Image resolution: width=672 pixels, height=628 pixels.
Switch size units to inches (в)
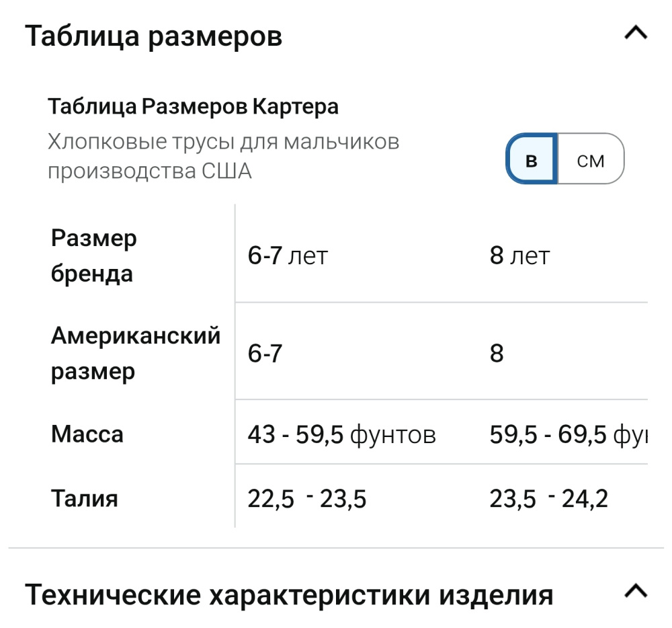532,159
